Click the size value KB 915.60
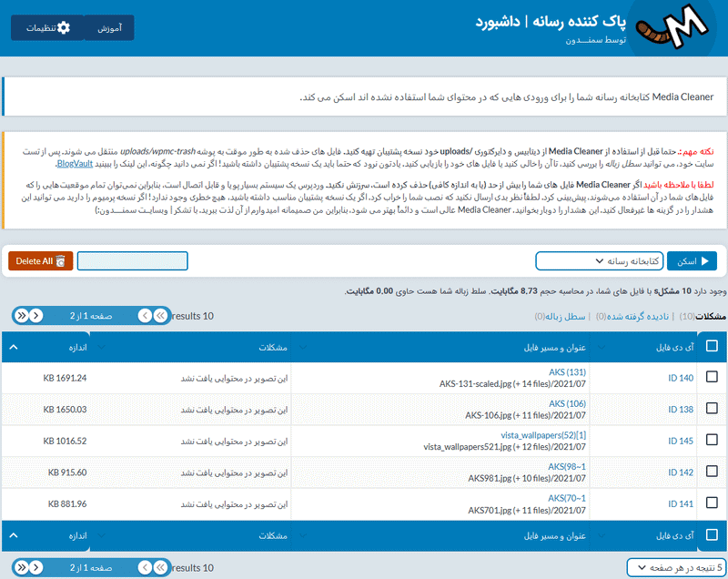The width and height of the screenshot is (728, 579). coord(67,472)
